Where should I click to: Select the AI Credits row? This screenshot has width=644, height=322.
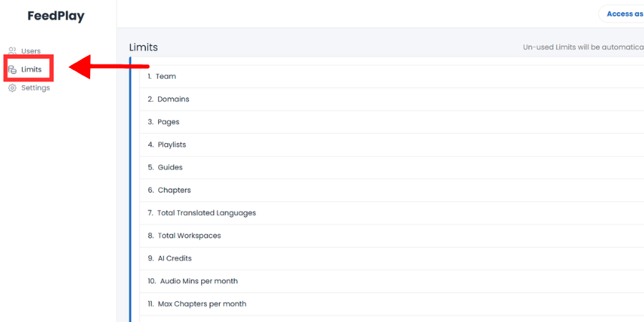click(391, 259)
